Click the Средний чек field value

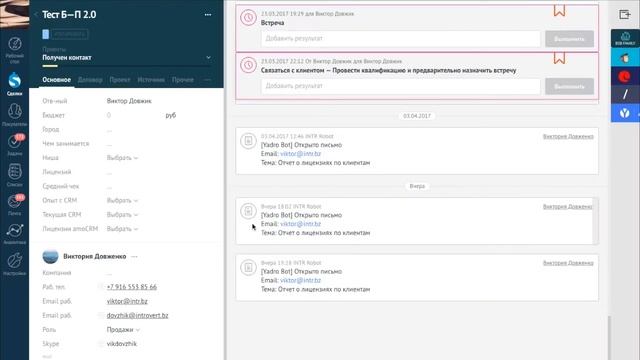[109, 187]
